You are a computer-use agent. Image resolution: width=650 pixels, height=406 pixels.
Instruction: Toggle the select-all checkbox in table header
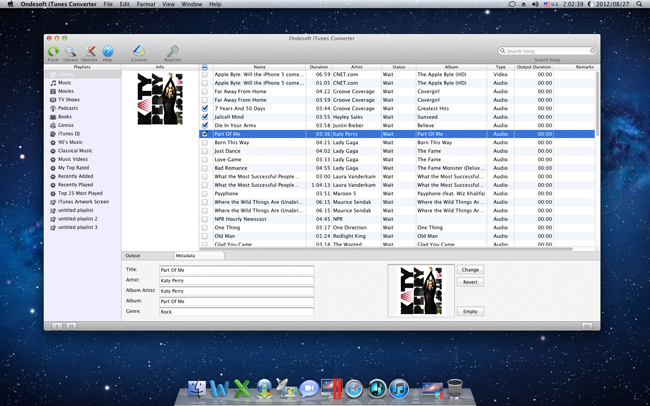(205, 67)
